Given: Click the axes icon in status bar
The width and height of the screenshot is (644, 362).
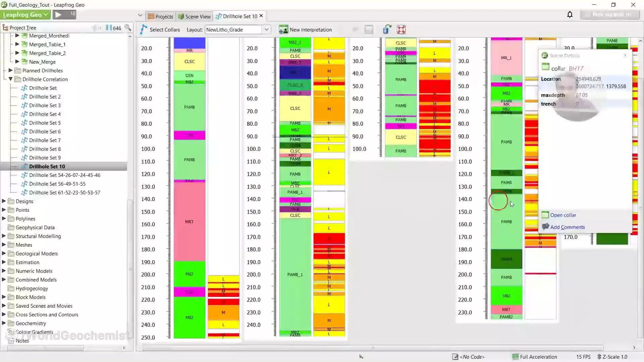Looking at the screenshot, I should coord(361,357).
